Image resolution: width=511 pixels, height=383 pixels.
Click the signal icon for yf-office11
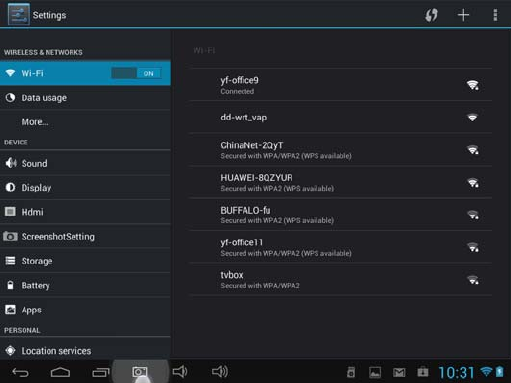472,247
